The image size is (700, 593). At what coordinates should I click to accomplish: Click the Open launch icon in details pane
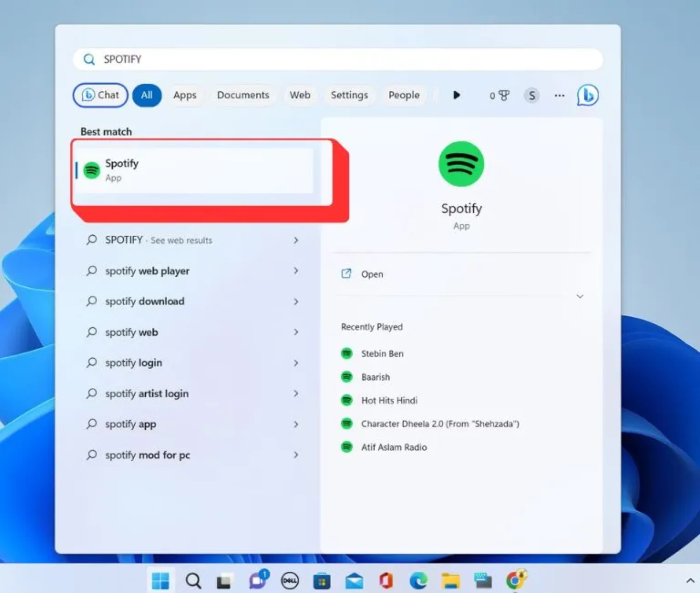pyautogui.click(x=346, y=274)
